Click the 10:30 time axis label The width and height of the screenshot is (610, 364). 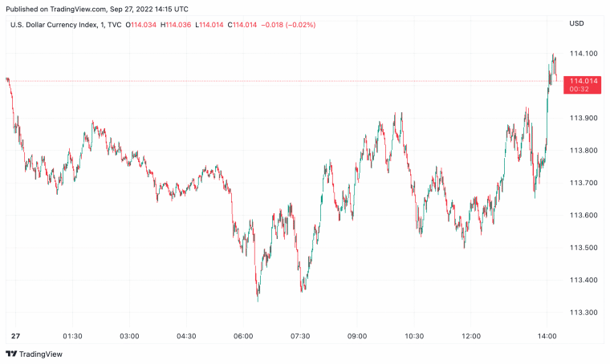point(414,336)
